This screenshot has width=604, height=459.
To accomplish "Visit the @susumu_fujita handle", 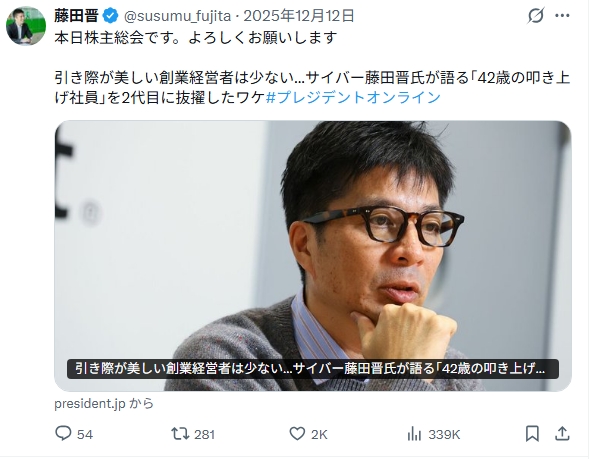I will (x=177, y=16).
